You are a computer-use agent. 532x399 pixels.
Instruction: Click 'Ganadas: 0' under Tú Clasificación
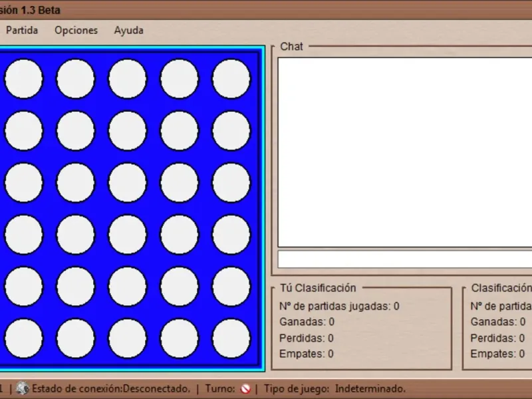pyautogui.click(x=307, y=322)
